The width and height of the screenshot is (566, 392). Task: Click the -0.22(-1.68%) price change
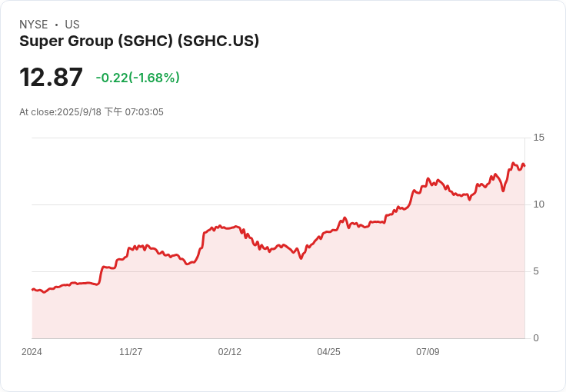coord(138,78)
